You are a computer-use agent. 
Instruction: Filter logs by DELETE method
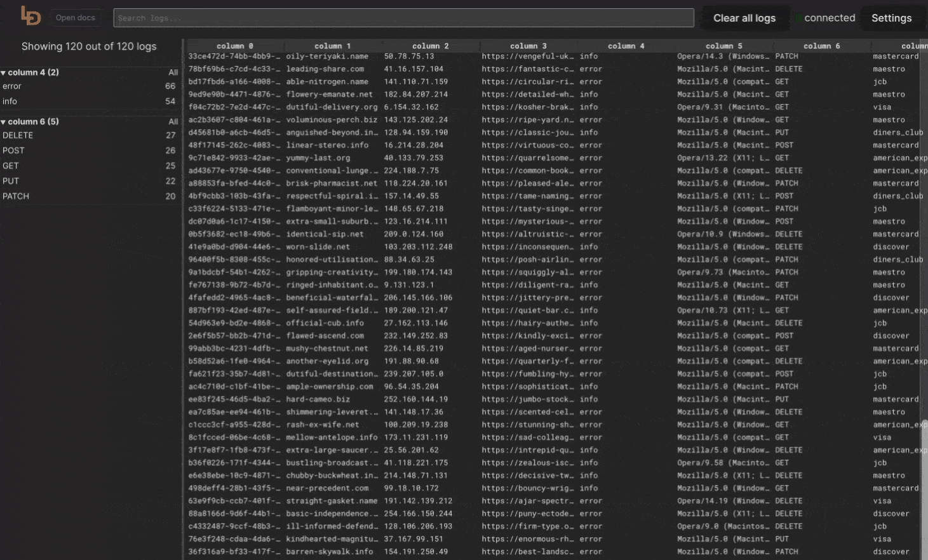[18, 136]
